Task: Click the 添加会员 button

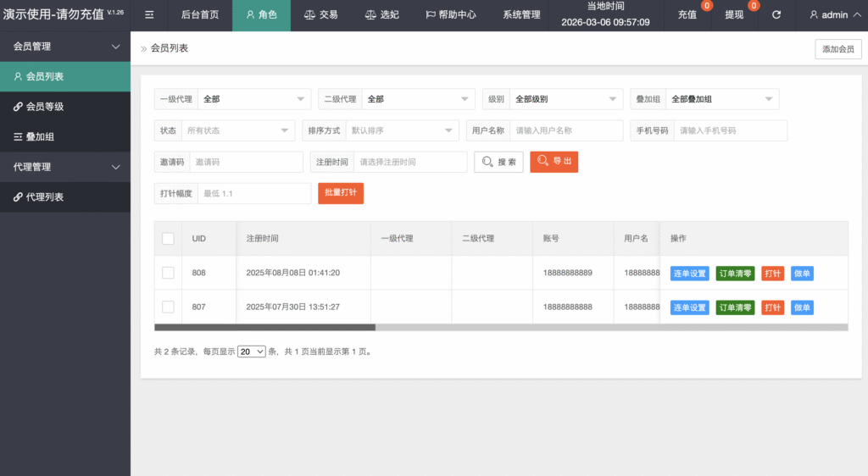Action: [x=837, y=49]
